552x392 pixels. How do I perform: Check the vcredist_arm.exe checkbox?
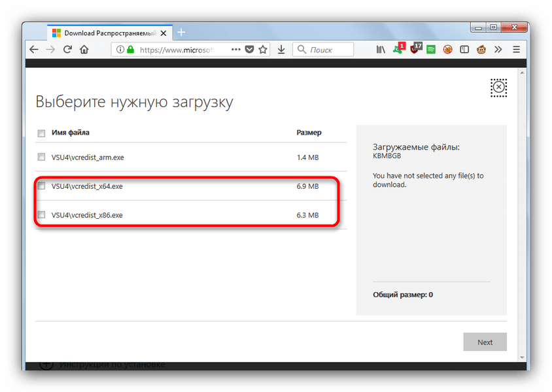tap(42, 157)
